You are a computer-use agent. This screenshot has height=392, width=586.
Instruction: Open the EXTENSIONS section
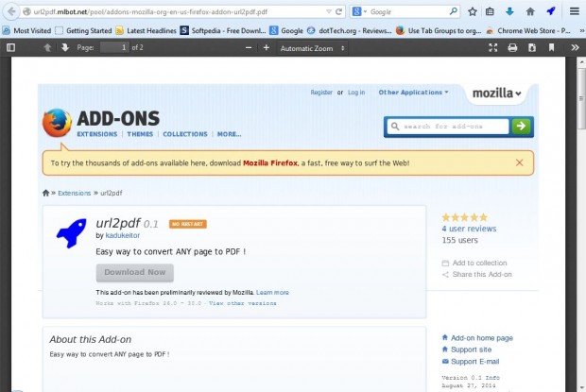[97, 134]
